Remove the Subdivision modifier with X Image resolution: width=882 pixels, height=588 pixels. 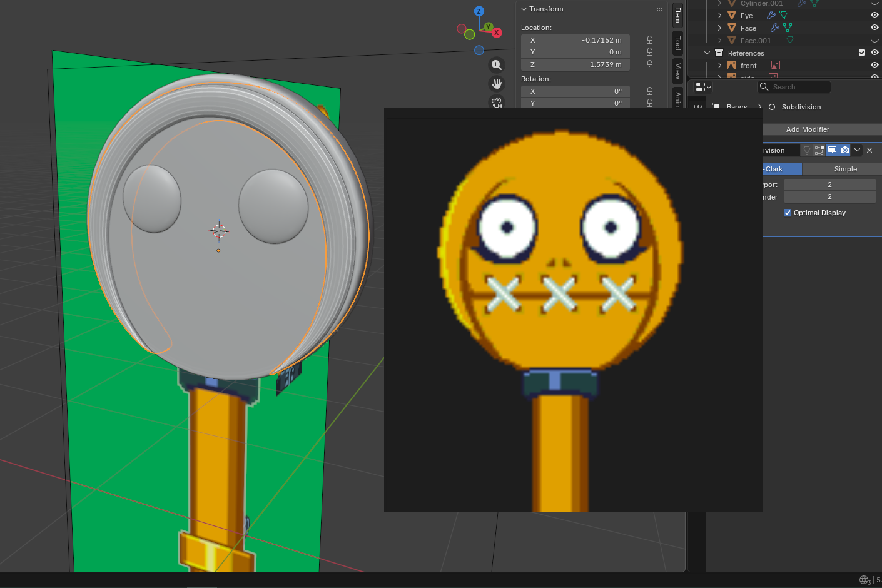[869, 150]
